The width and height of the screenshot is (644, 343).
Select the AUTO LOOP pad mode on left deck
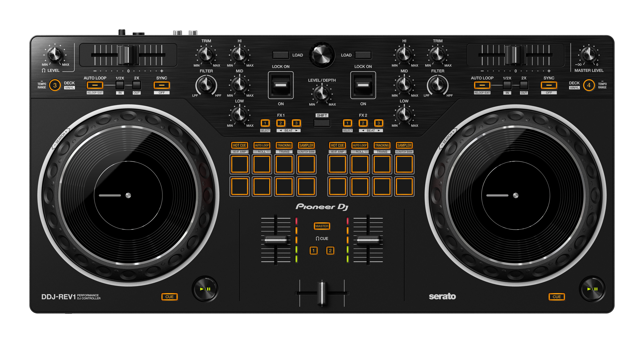(262, 145)
